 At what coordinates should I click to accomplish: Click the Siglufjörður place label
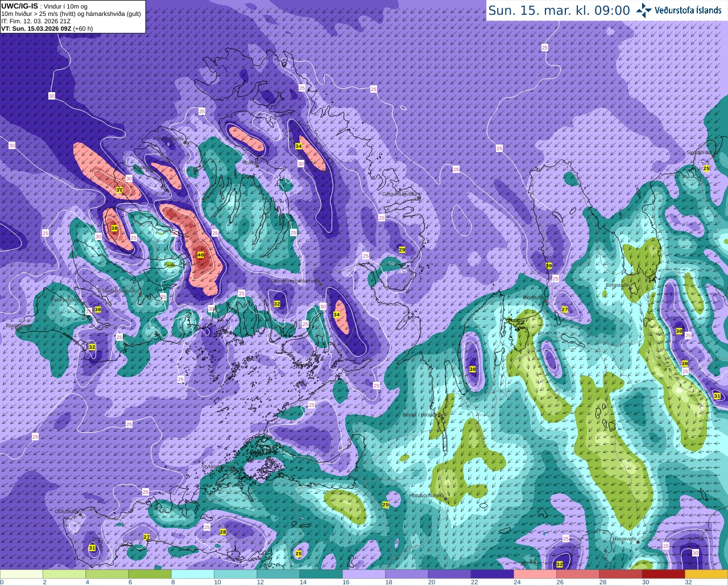pyautogui.click(x=698, y=152)
